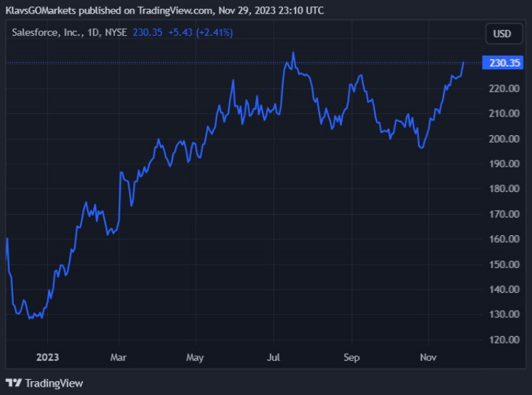532x395 pixels.
Task: Click the 230.35 current price label
Action: pyautogui.click(x=503, y=63)
